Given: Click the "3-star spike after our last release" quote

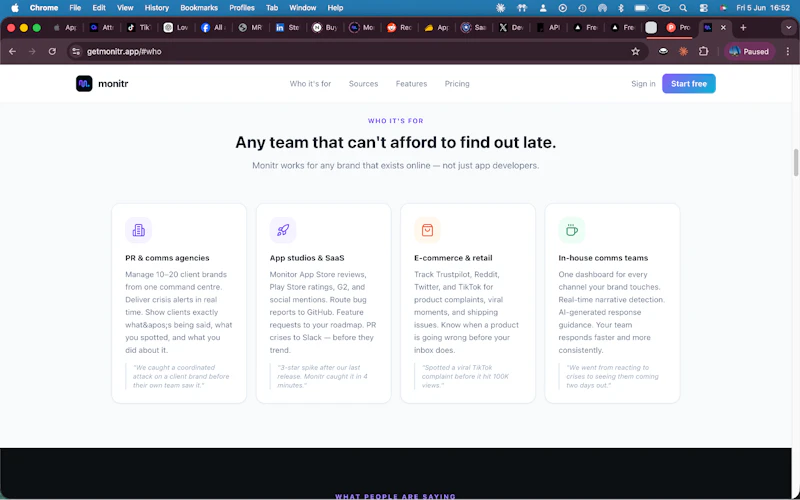Looking at the screenshot, I should (x=322, y=377).
